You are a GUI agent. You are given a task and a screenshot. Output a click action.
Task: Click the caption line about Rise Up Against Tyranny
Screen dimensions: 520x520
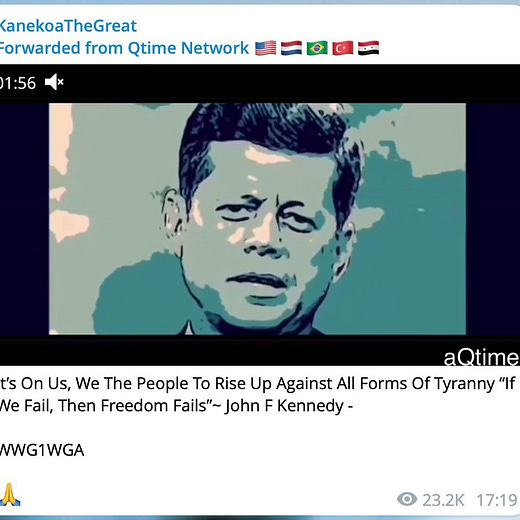click(x=258, y=384)
